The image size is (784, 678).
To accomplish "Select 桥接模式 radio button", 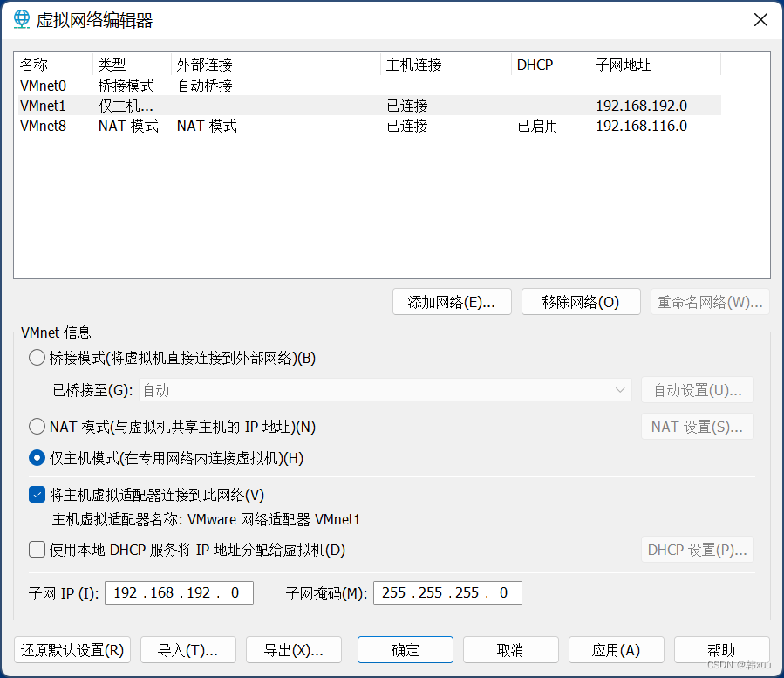I will coord(37,358).
